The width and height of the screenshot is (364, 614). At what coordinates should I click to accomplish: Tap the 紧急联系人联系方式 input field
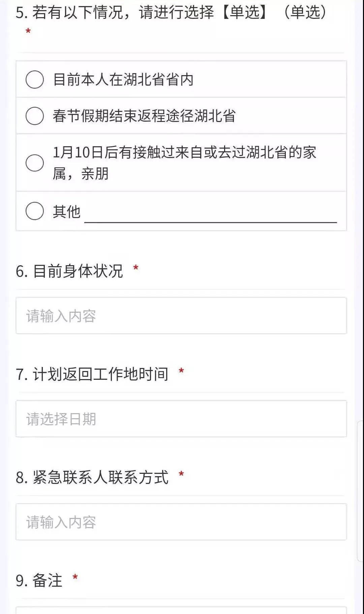(181, 522)
